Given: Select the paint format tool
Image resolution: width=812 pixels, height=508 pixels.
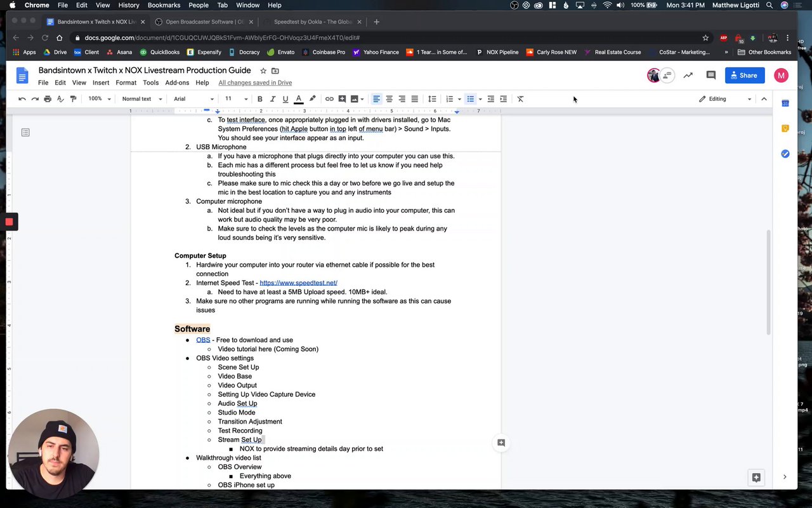Looking at the screenshot, I should 73,99.
